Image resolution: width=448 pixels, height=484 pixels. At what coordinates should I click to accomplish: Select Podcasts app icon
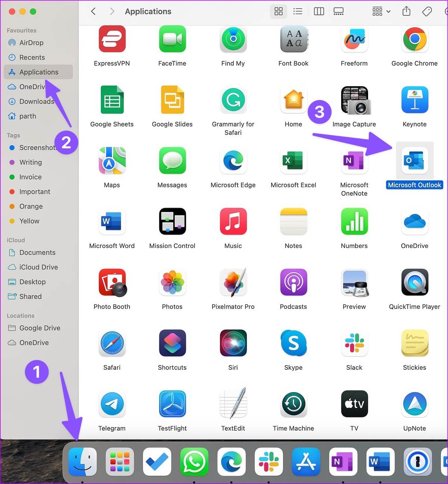[293, 282]
